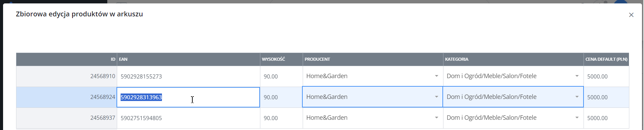Viewport: 644px width, 130px height.
Task: Expand Kategoria dropdown arrow in first row
Action: [577, 76]
